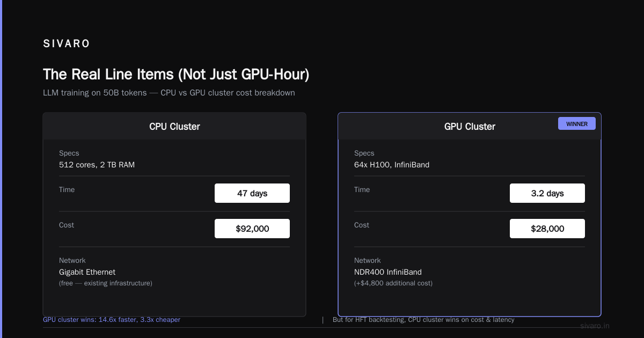
Task: Click the Time label in CPU Cluster card
Action: [67, 189]
